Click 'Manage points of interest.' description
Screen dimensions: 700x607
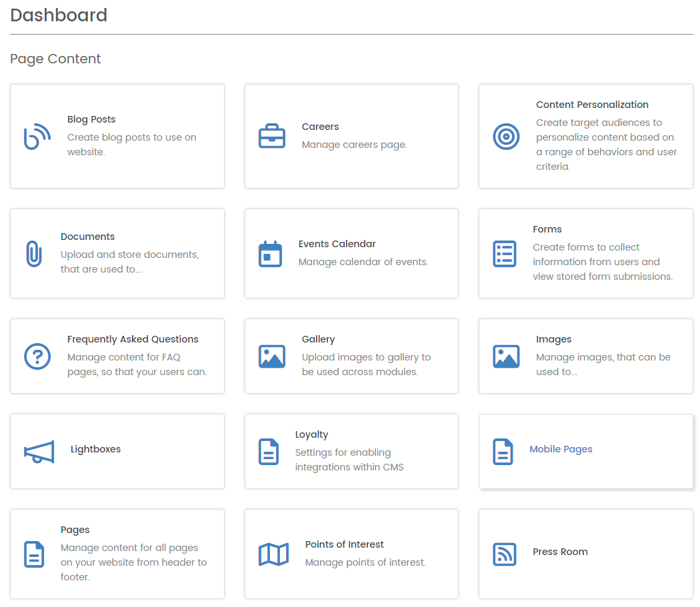[365, 562]
